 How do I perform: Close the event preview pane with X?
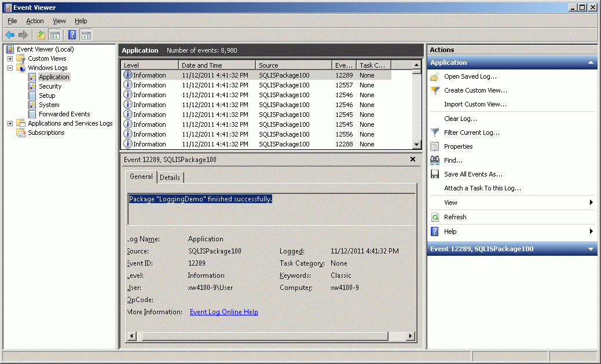tap(413, 159)
